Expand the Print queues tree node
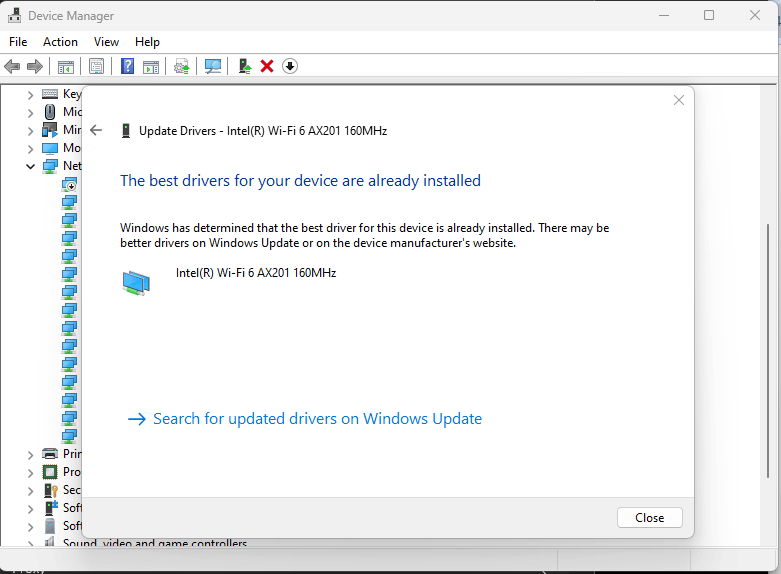 (30, 455)
